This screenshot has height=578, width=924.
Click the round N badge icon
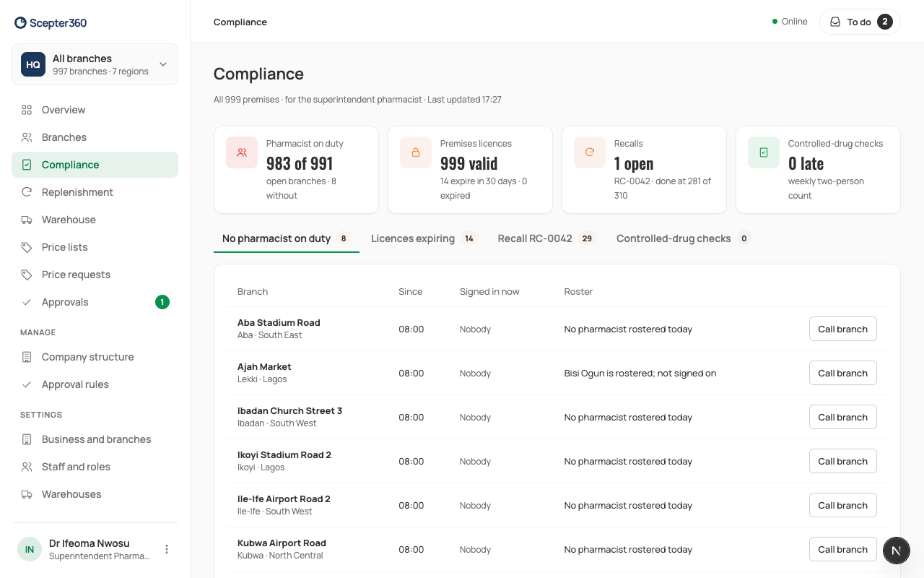tap(896, 551)
